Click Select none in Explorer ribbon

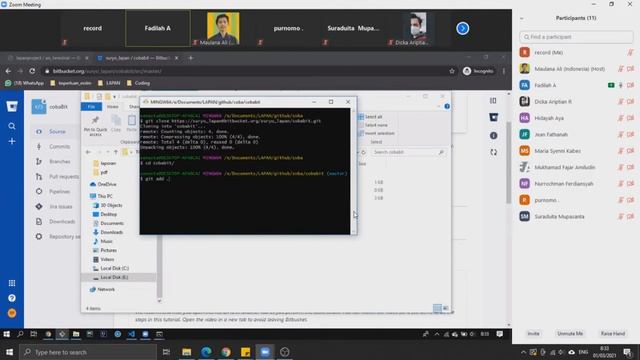(x=373, y=125)
